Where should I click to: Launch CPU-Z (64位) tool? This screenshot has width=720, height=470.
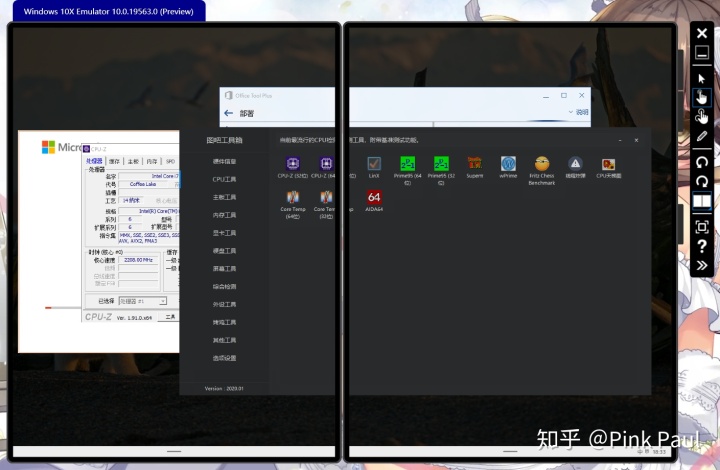(324, 168)
